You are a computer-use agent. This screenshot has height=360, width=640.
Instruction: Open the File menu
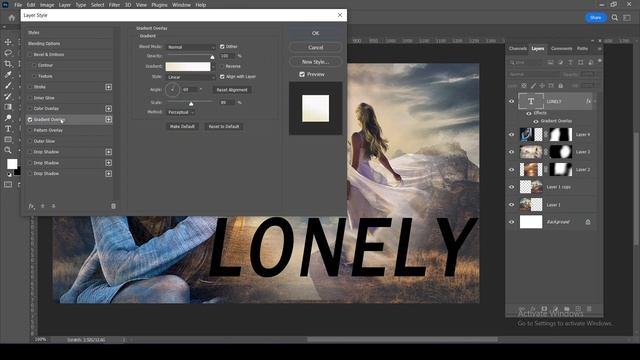(18, 5)
